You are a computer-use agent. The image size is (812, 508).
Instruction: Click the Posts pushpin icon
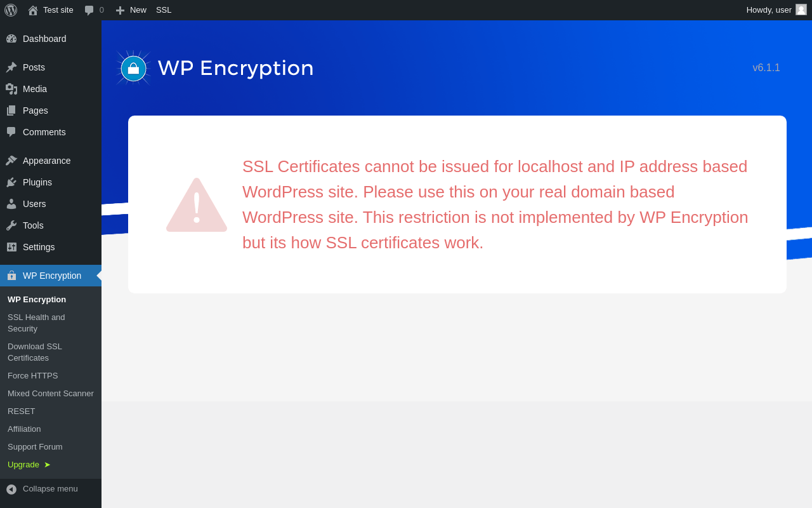coord(11,67)
